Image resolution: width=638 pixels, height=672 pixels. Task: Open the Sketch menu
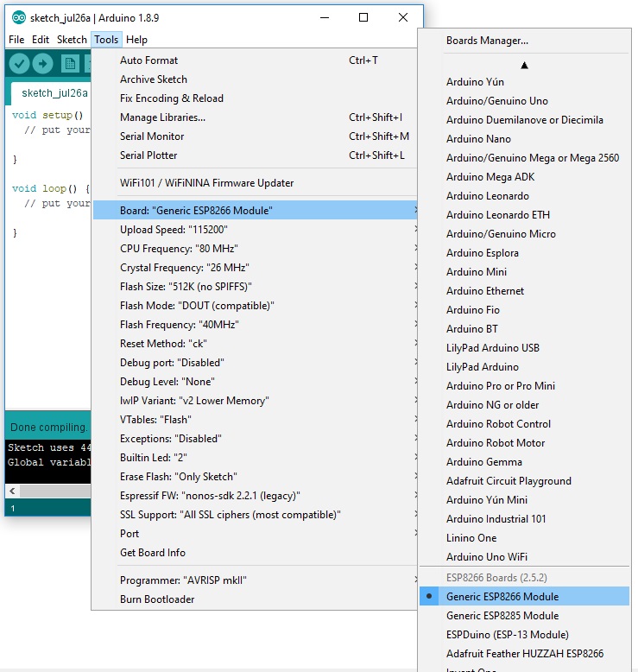click(72, 40)
